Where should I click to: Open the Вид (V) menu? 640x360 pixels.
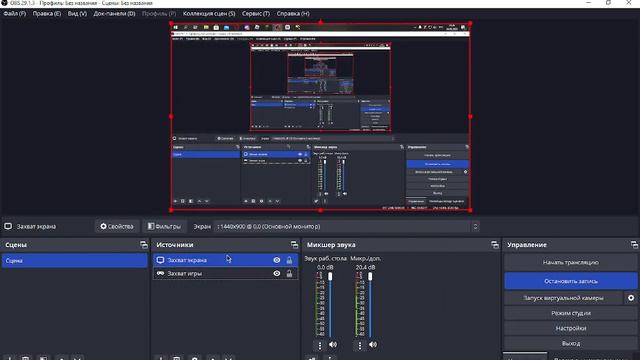[x=77, y=13]
